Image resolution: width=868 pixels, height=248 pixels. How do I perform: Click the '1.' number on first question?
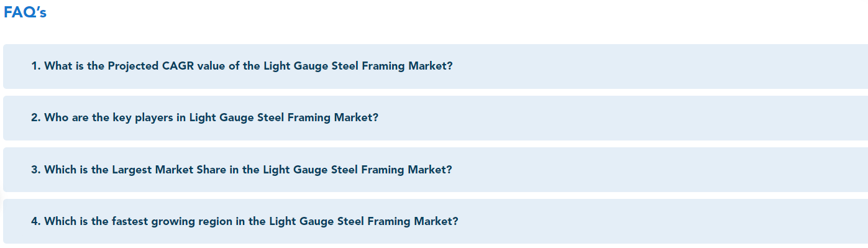36,66
